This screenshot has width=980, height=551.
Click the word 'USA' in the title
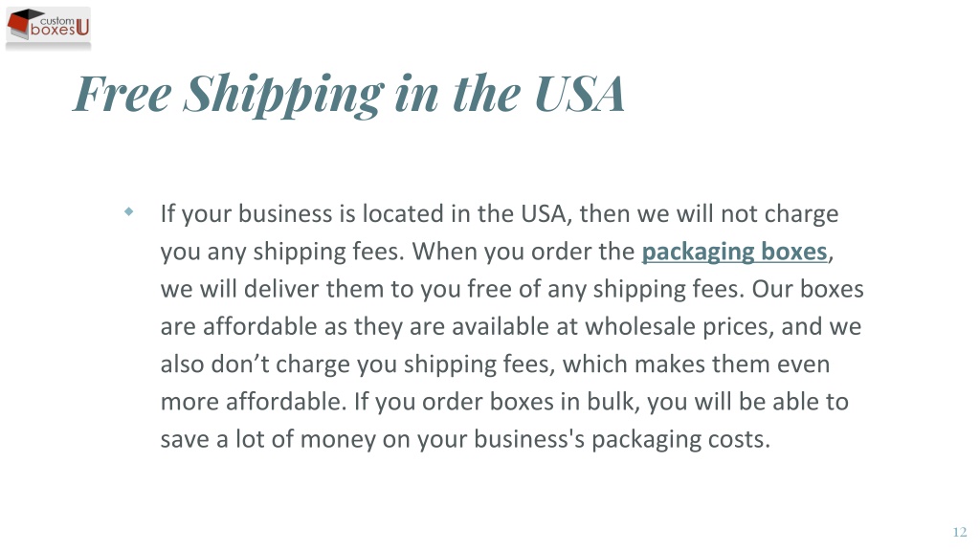click(579, 94)
